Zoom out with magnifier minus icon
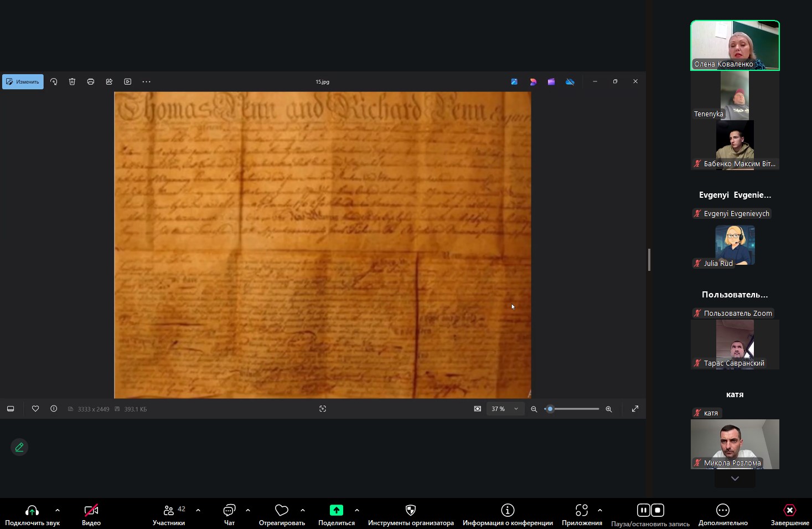Viewport: 812px width, 529px height. click(534, 409)
